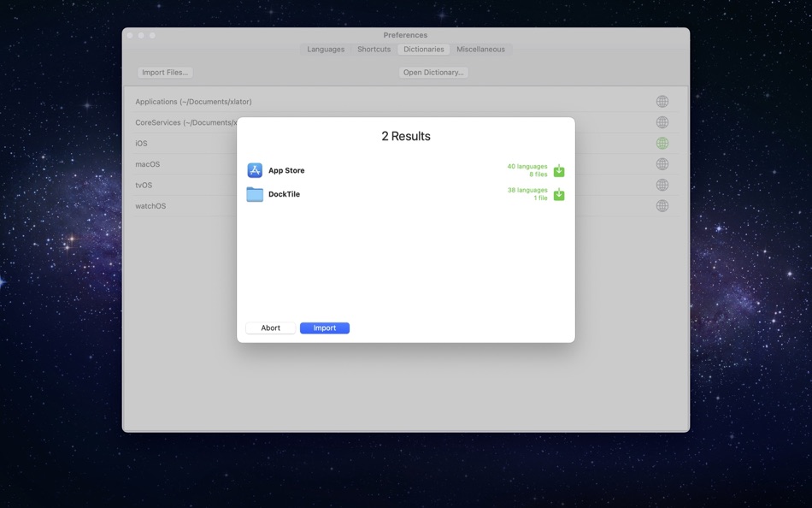Viewport: 812px width, 508px height.
Task: Select the iOS dictionary row label
Action: (x=141, y=144)
